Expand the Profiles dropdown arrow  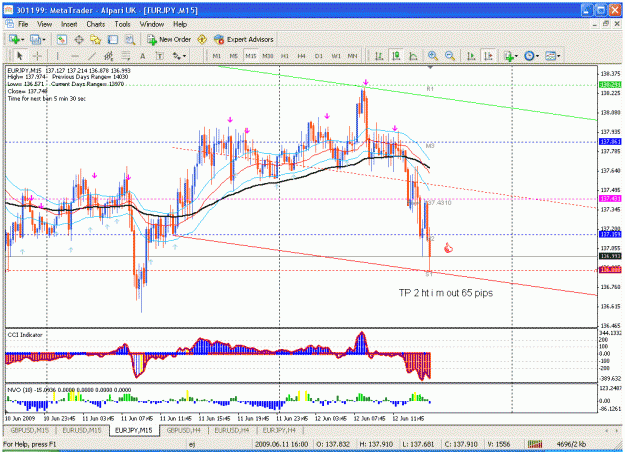[x=44, y=39]
